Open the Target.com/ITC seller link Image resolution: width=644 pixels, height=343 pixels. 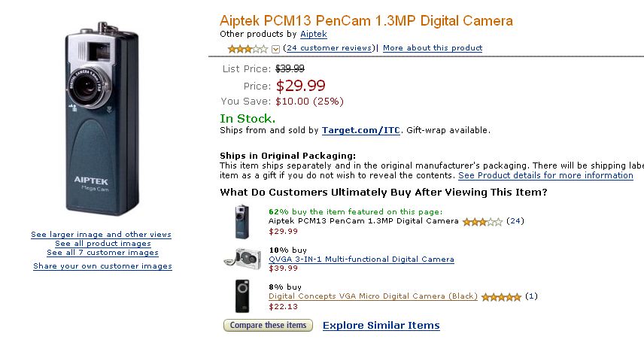point(360,131)
